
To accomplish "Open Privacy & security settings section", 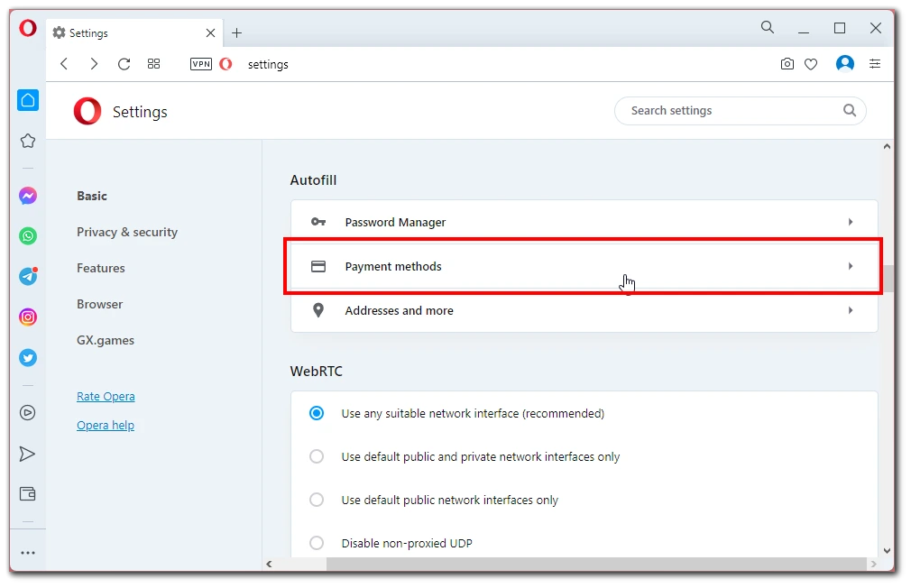I will point(127,232).
